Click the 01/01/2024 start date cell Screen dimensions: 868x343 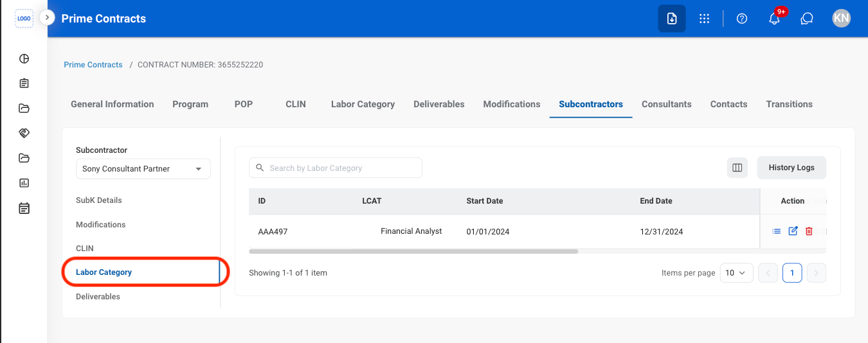pos(488,232)
